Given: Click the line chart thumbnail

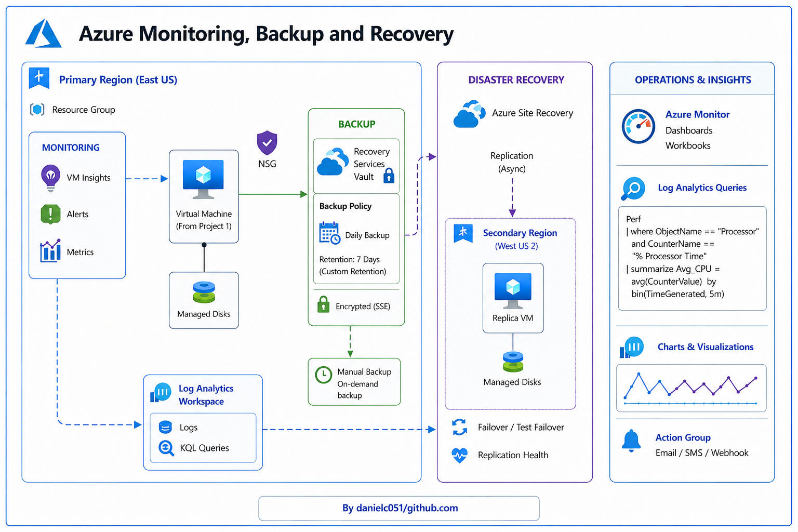Looking at the screenshot, I should (691, 388).
